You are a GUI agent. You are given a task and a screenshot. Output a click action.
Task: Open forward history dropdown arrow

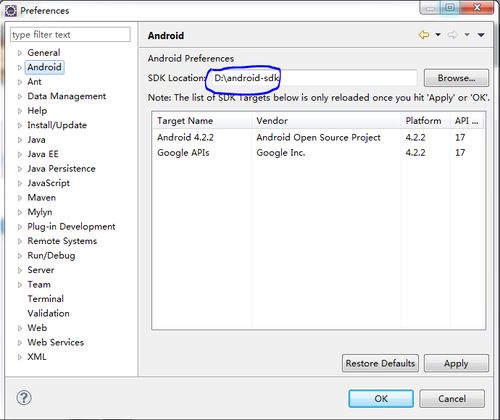pyautogui.click(x=467, y=35)
